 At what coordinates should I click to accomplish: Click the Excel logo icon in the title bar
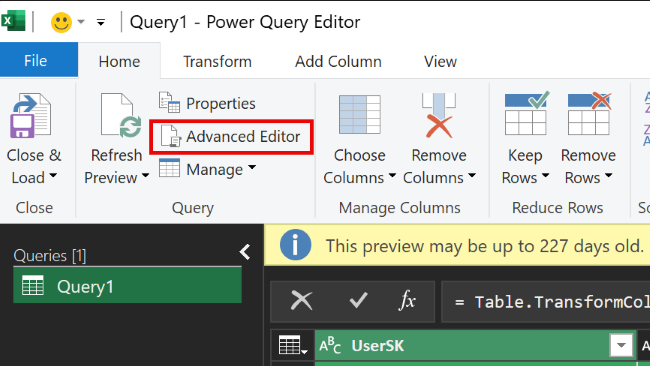(x=13, y=21)
